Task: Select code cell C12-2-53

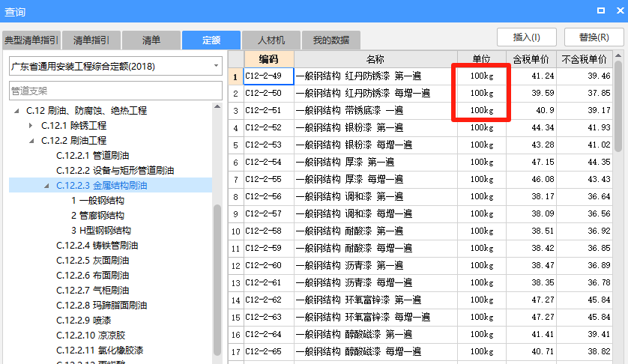Action: tap(269, 145)
